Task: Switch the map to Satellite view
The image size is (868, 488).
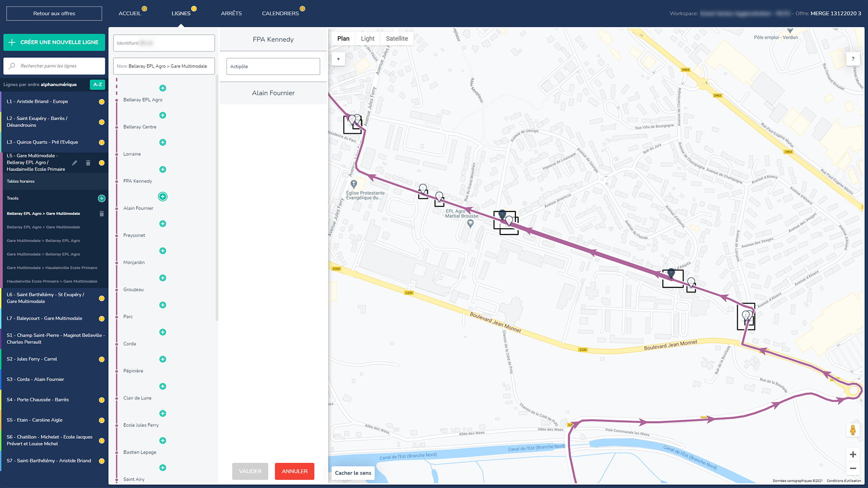Action: (x=397, y=38)
